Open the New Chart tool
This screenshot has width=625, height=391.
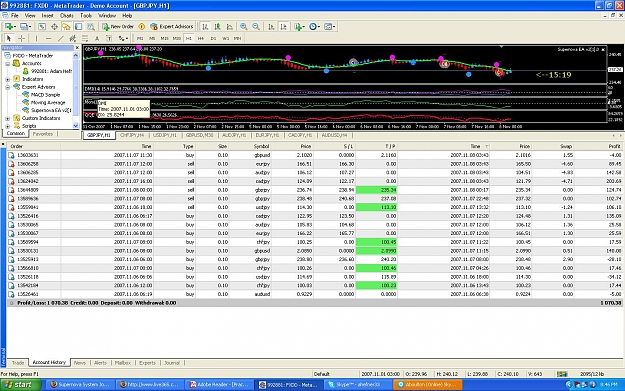click(x=9, y=26)
